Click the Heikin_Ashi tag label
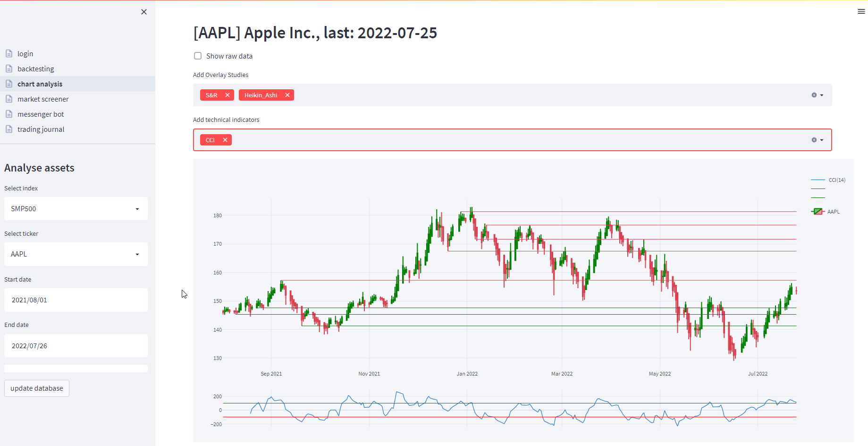The width and height of the screenshot is (868, 446). click(261, 95)
